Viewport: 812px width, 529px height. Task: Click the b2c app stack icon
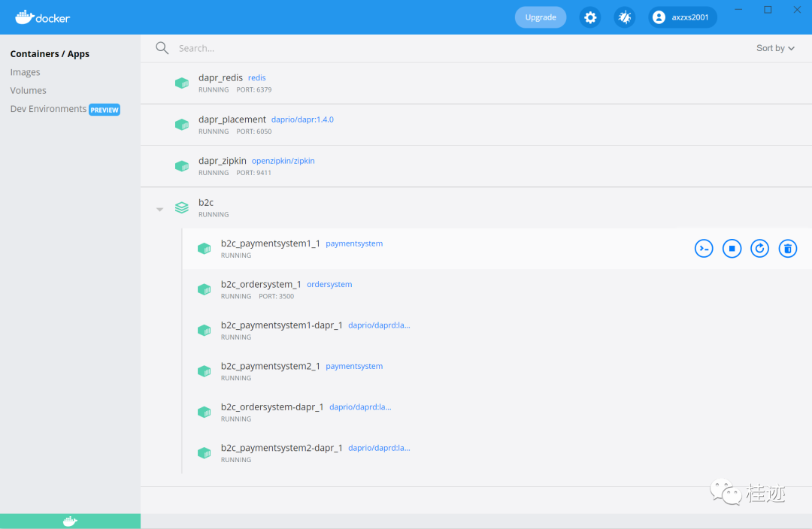tap(182, 207)
